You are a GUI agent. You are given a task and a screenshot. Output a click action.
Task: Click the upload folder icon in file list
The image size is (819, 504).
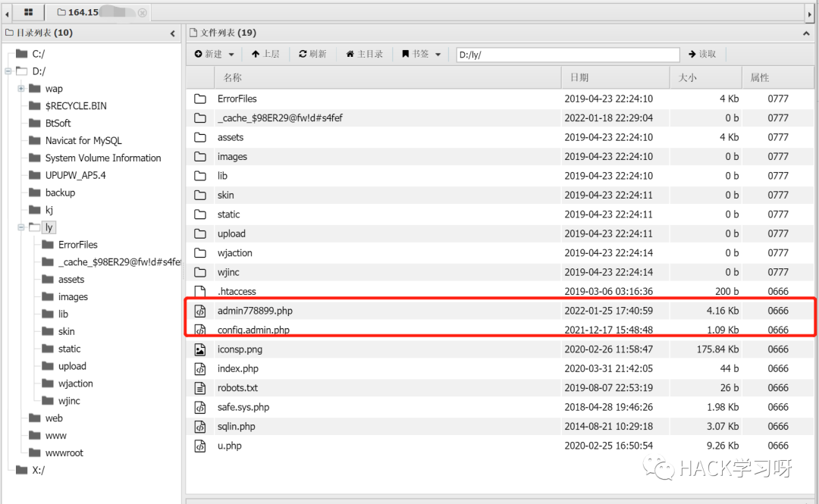[200, 234]
